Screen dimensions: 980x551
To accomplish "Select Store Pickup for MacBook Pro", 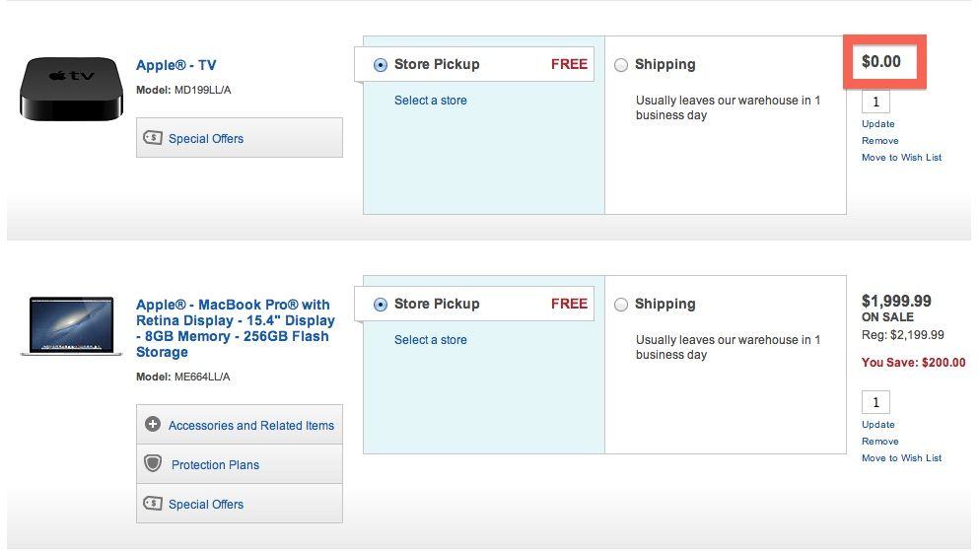I will [x=381, y=305].
